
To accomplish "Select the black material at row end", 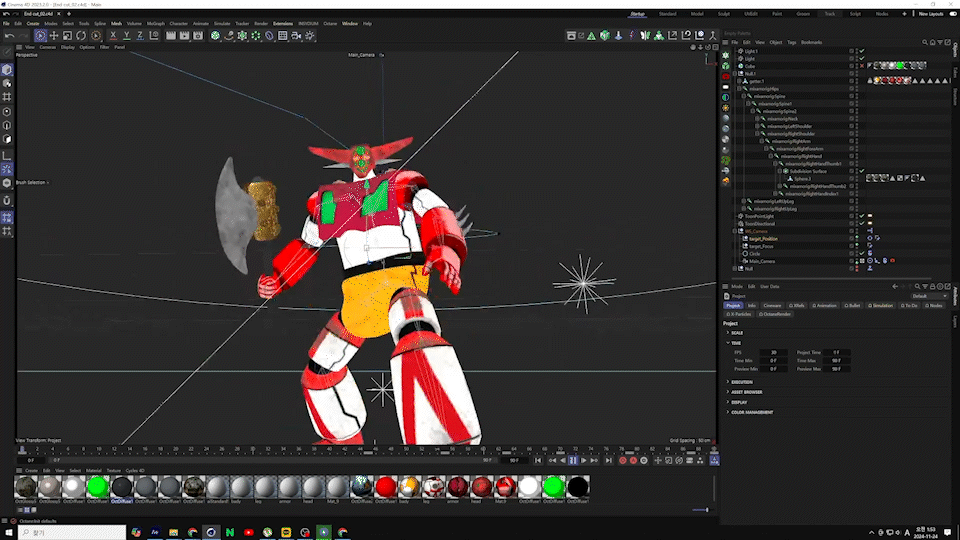I will pos(577,487).
